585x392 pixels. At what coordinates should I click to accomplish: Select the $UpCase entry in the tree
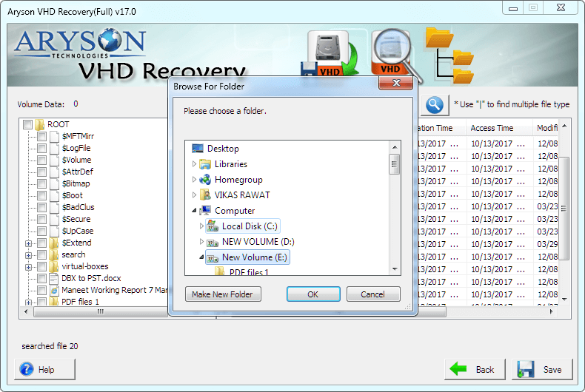pyautogui.click(x=78, y=231)
